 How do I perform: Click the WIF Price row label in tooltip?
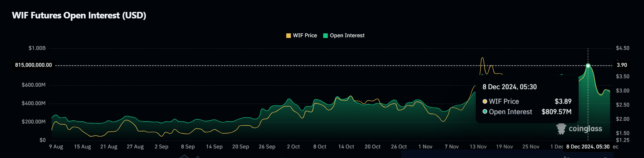click(x=504, y=101)
